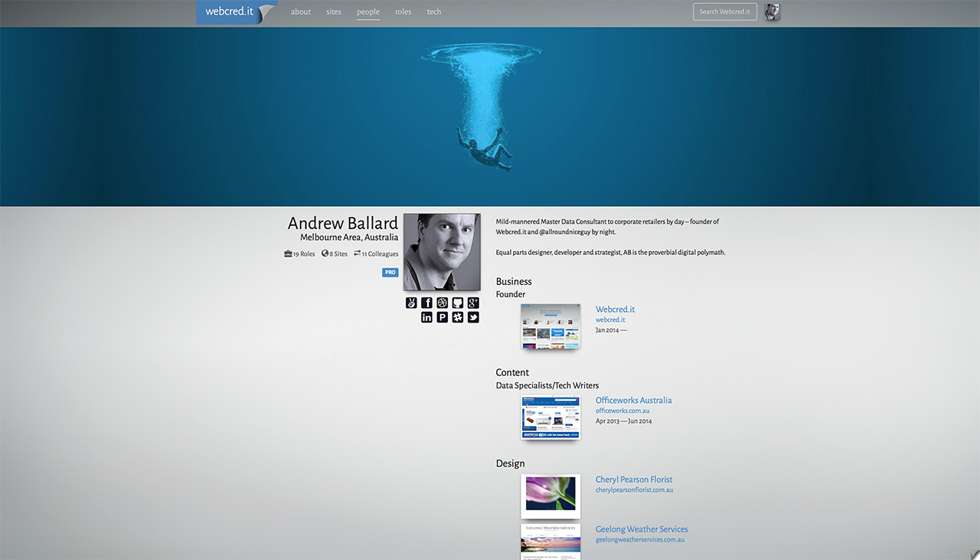This screenshot has height=560, width=980.
Task: Open Andrew's Facebook profile icon
Action: [x=426, y=303]
